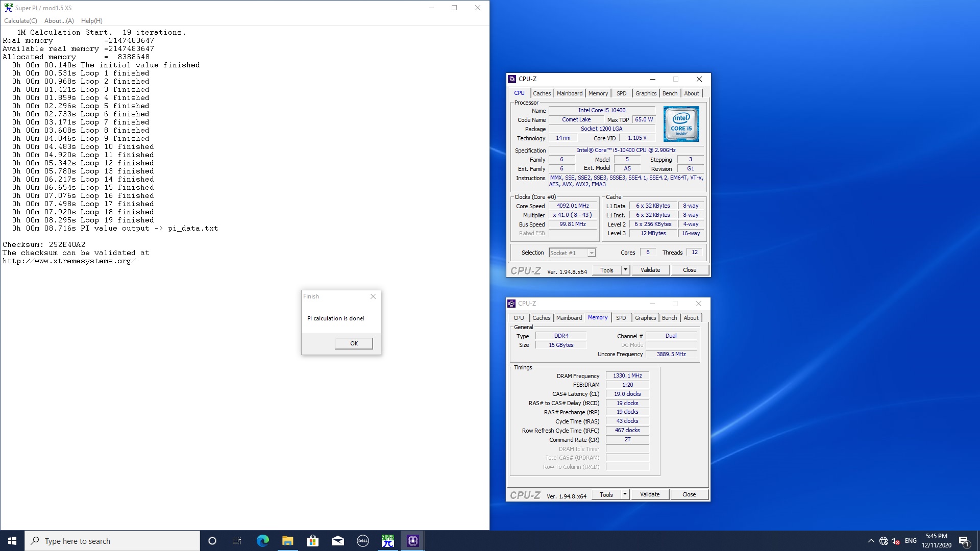Screen dimensions: 980x551
Task: Switch to Memory tab in upper CPU-Z
Action: click(x=598, y=93)
